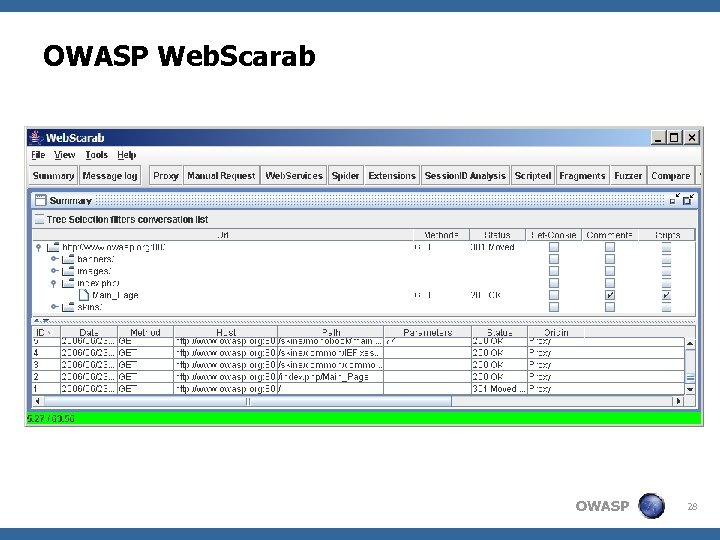Click the vertical scrollbar thumb in conversations
The height and width of the screenshot is (540, 720).
(x=690, y=378)
